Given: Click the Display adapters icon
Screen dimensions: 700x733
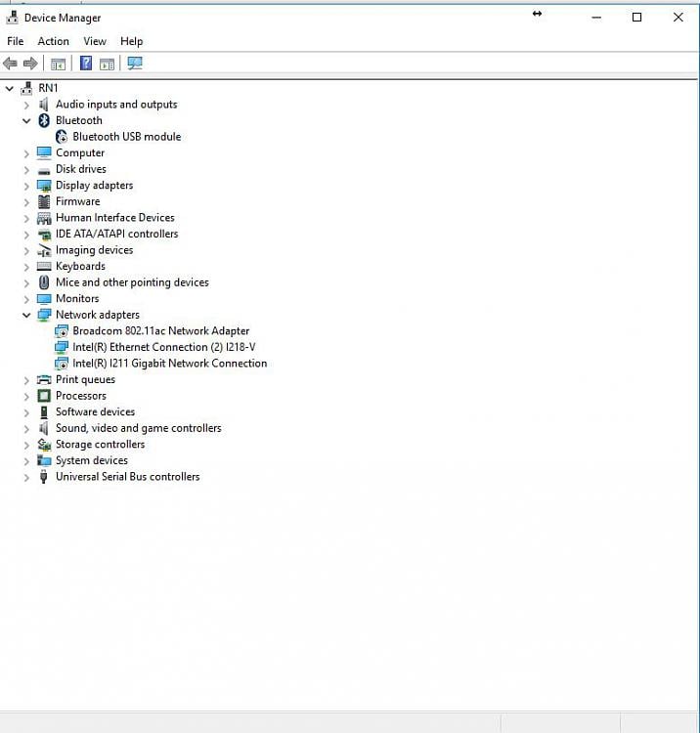Looking at the screenshot, I should click(44, 186).
